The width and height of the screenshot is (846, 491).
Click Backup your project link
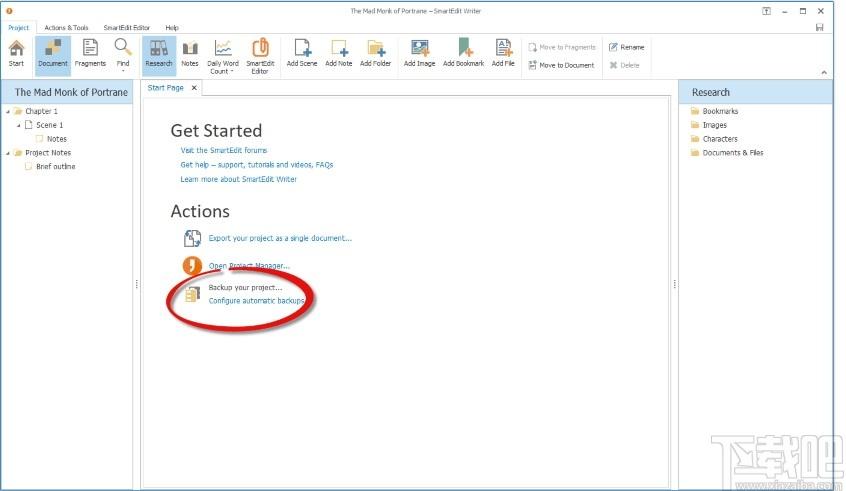[x=245, y=288]
